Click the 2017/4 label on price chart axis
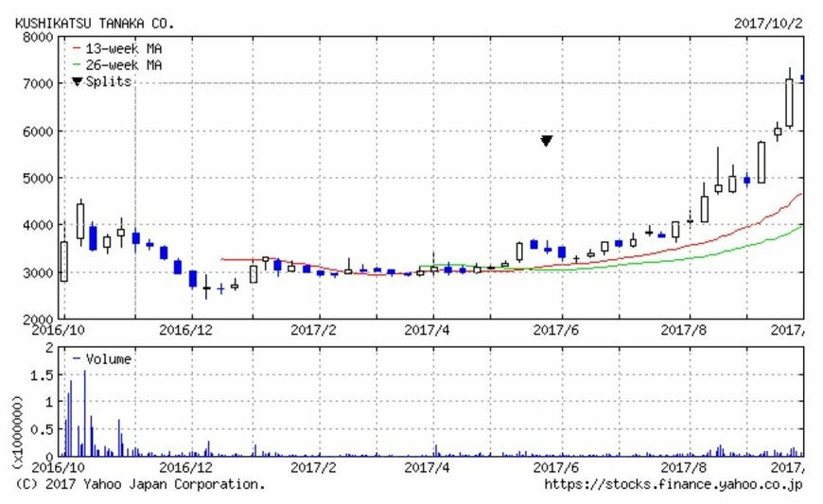The width and height of the screenshot is (823, 504). coord(426,331)
